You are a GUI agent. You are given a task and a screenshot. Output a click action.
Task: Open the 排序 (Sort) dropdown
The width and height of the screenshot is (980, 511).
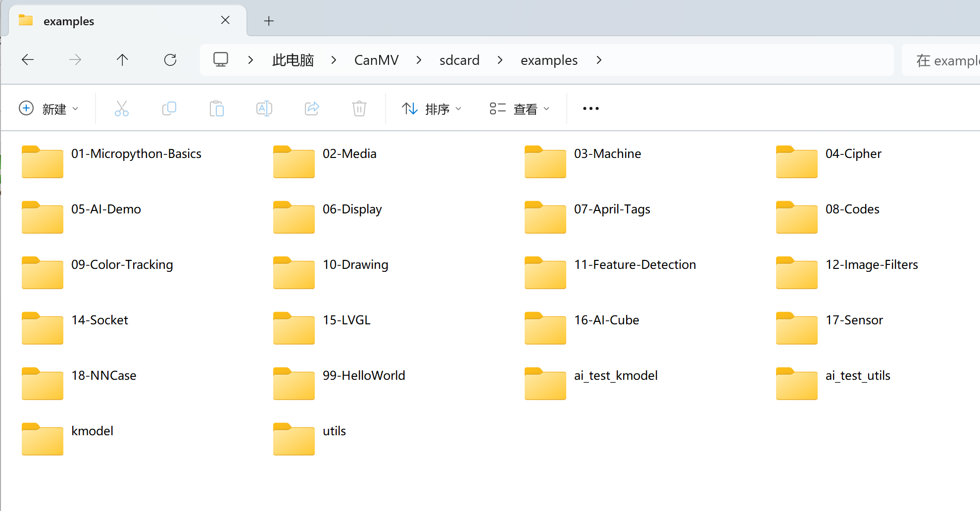432,108
